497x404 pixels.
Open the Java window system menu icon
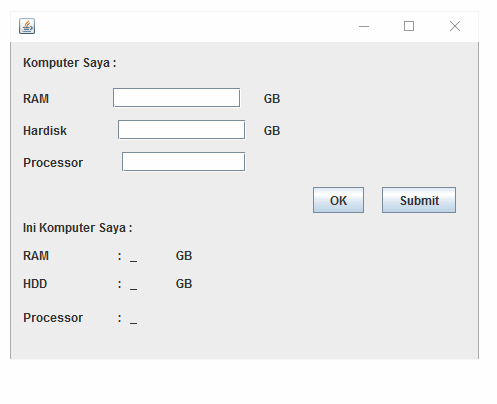click(27, 26)
